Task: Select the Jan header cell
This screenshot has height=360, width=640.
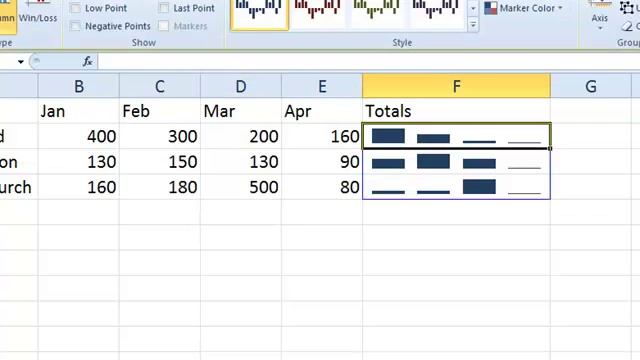Action: pyautogui.click(x=79, y=111)
